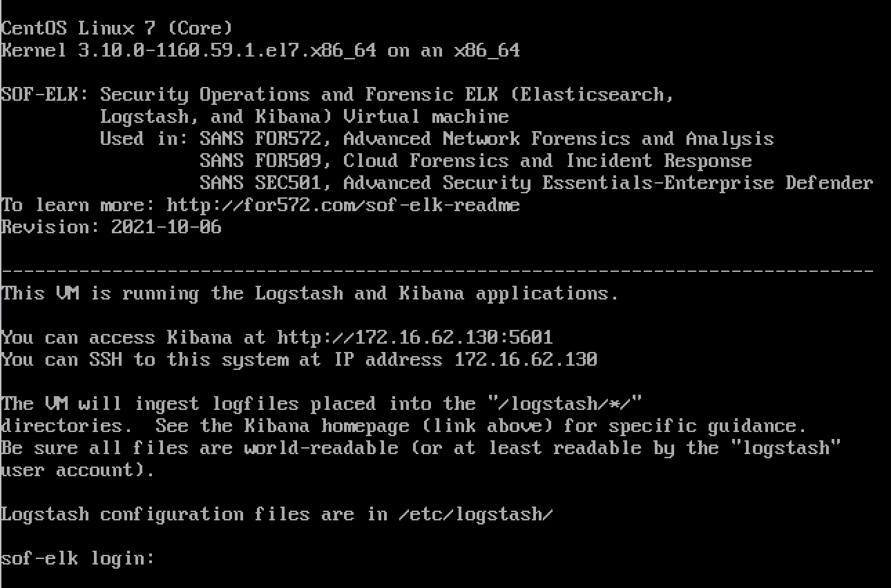
Task: Click the "This VM is running" line
Action: (x=309, y=293)
